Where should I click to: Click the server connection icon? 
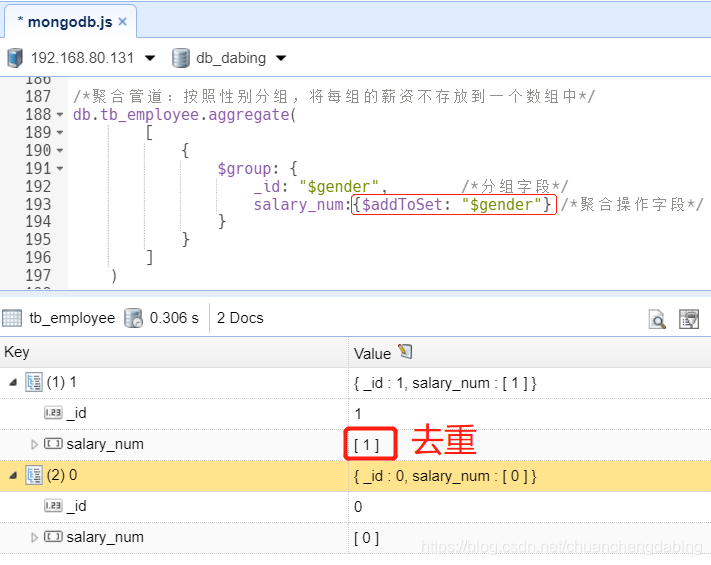coord(15,58)
